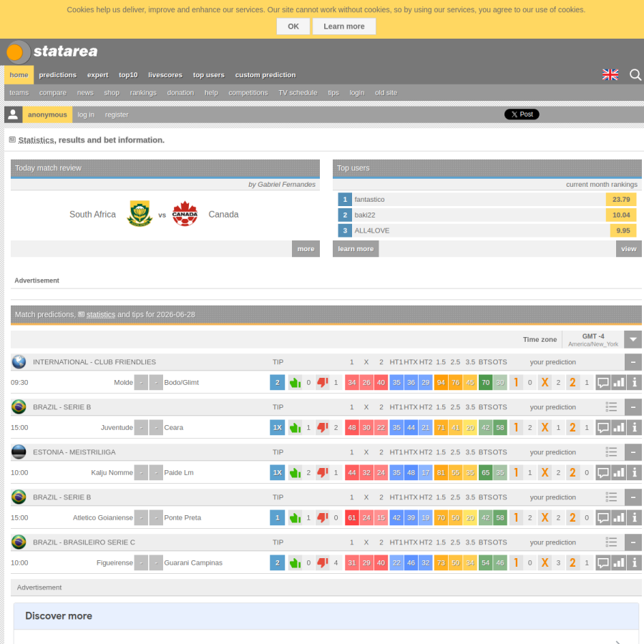644x644 pixels.
Task: Click the Canada team crest
Action: [185, 213]
